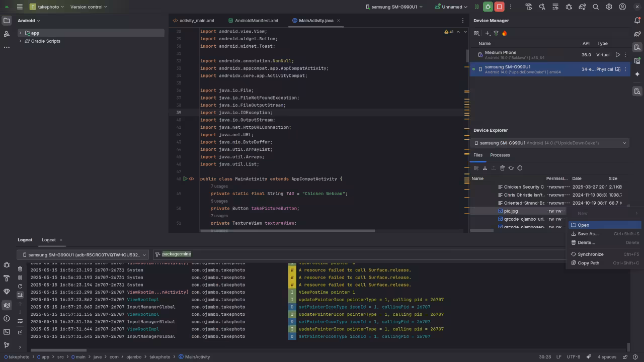Stop the running app with red square

pos(500,7)
